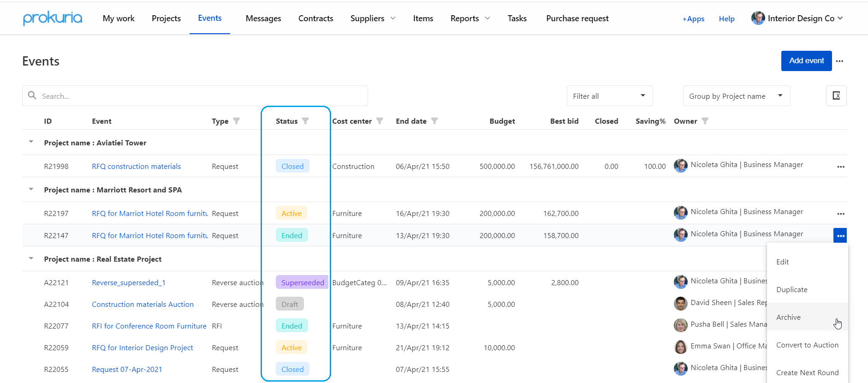Open the actions menu for row R21998
868x383 pixels.
tap(841, 167)
